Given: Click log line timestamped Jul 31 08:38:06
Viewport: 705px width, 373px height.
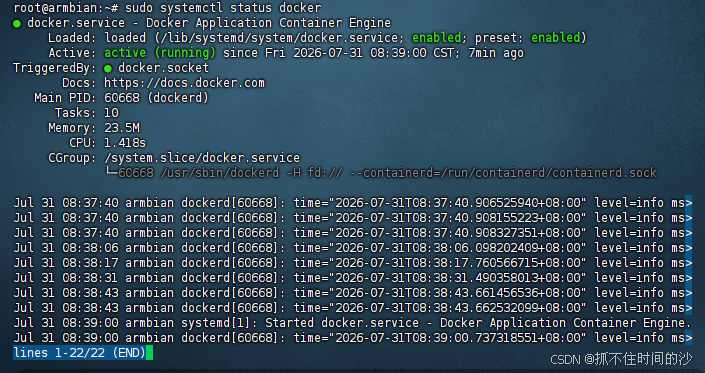Looking at the screenshot, I should pos(352,248).
